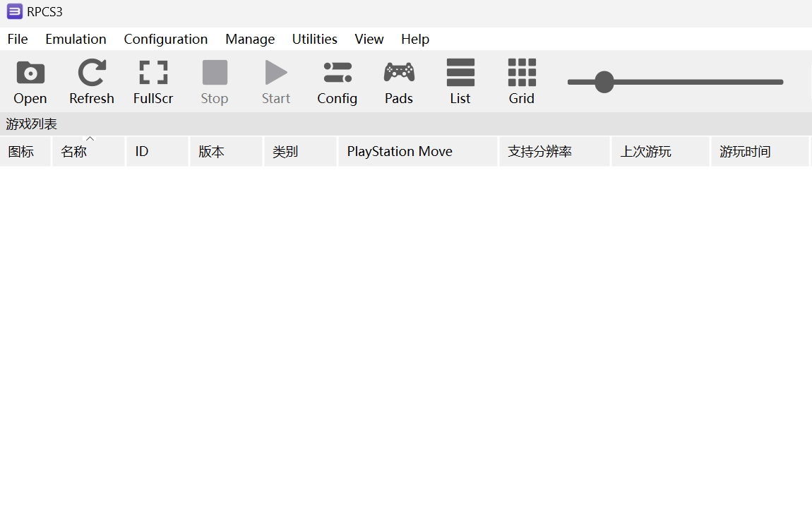
Task: Adjust the icon size slider
Action: (604, 81)
